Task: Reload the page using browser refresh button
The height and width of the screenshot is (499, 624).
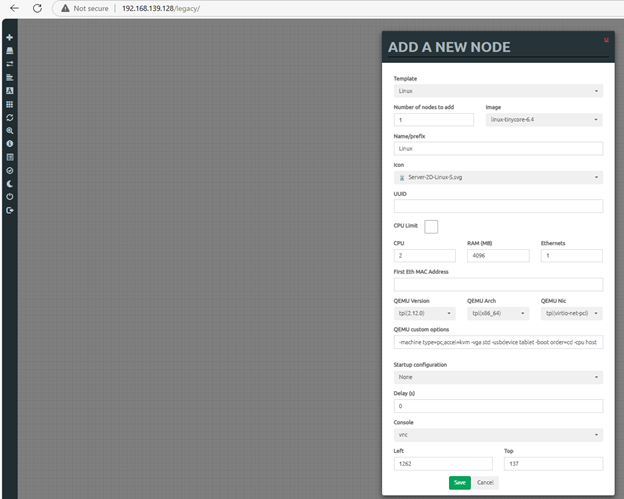Action: pyautogui.click(x=37, y=8)
